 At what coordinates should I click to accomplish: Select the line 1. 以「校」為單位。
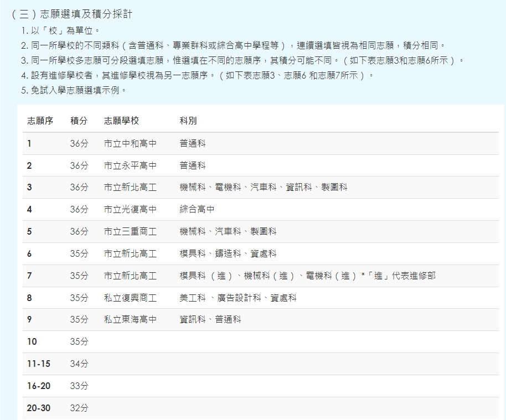coord(60,30)
